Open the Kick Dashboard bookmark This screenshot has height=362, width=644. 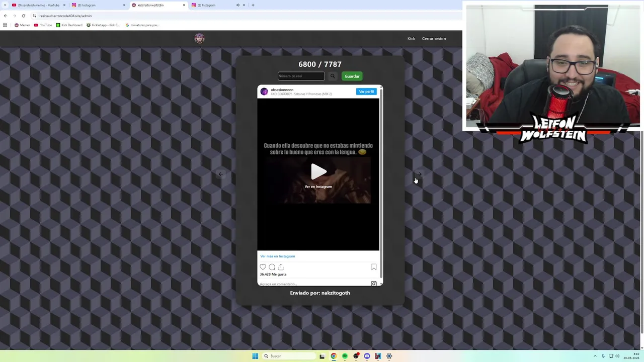[69, 25]
